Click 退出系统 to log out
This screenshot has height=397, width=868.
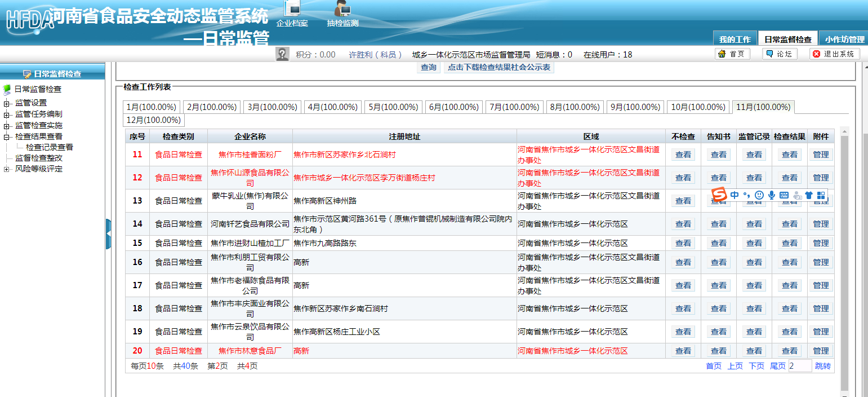coord(834,54)
